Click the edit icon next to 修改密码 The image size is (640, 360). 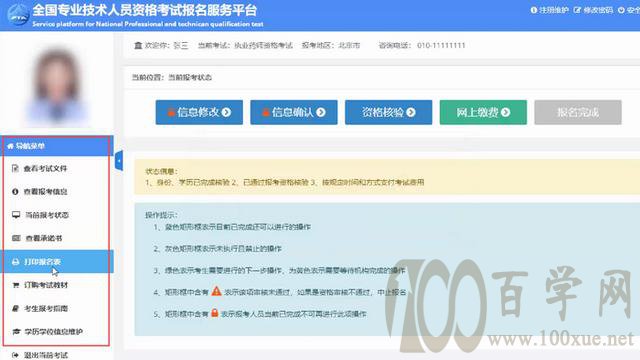tap(577, 10)
